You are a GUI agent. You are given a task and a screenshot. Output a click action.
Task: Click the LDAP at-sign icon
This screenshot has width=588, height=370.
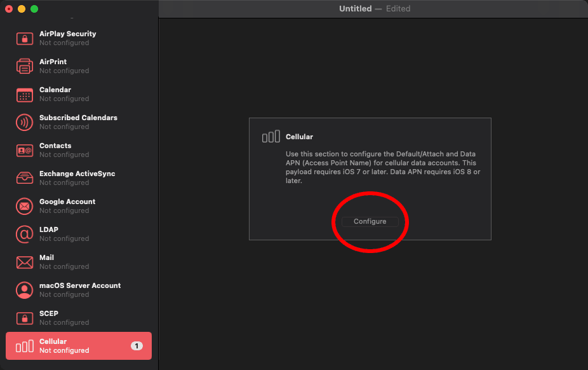[24, 234]
